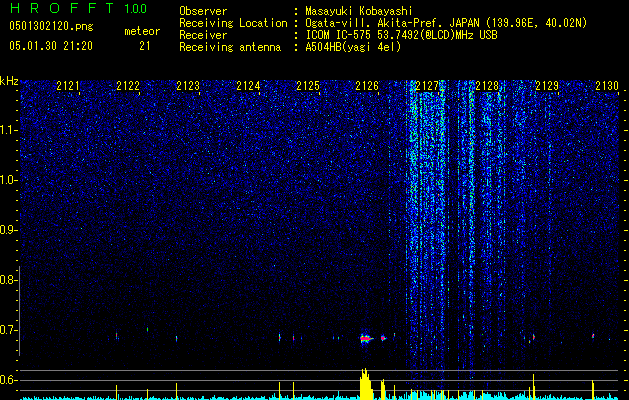Select the version number 1.0.0
This screenshot has height=400, width=629.
pyautogui.click(x=136, y=8)
